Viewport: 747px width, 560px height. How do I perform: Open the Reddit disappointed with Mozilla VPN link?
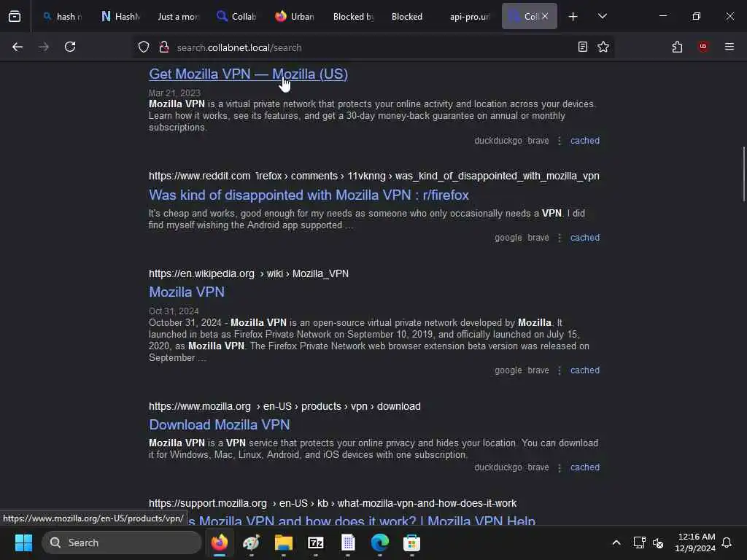tap(309, 195)
